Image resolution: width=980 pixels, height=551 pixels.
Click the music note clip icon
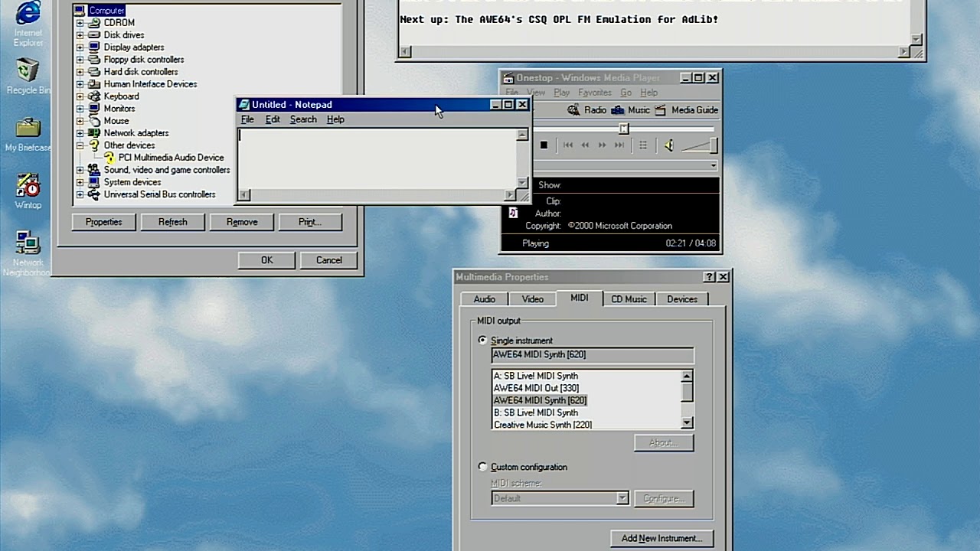[513, 213]
